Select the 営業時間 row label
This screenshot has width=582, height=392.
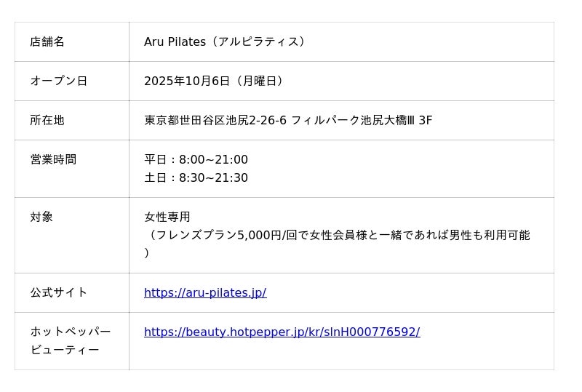53,159
